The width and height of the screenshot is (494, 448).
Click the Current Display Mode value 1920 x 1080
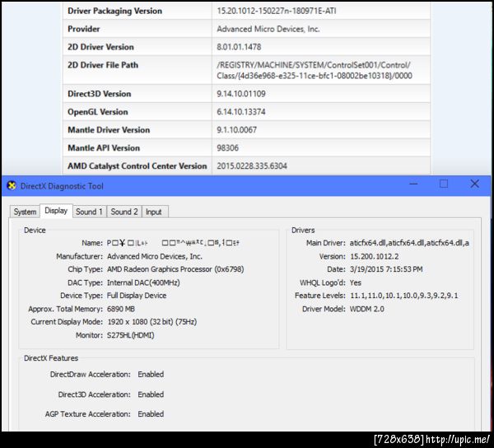coord(152,322)
